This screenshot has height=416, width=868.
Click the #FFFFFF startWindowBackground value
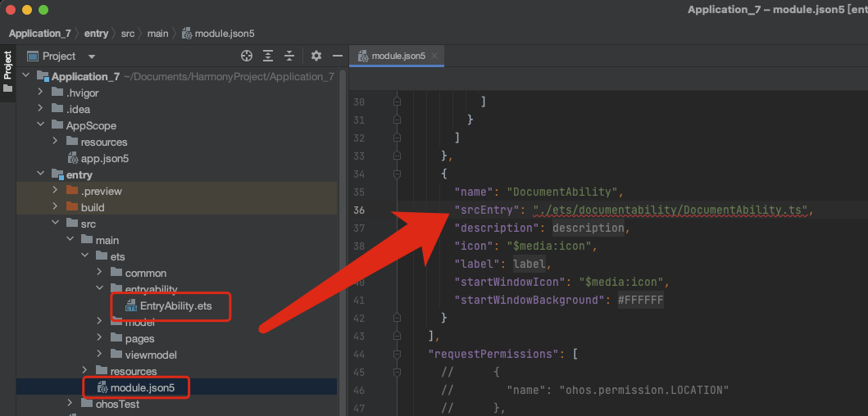(x=640, y=300)
